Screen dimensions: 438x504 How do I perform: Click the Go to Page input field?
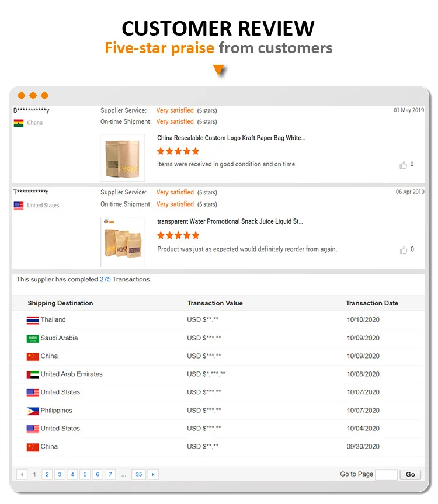coord(387,474)
